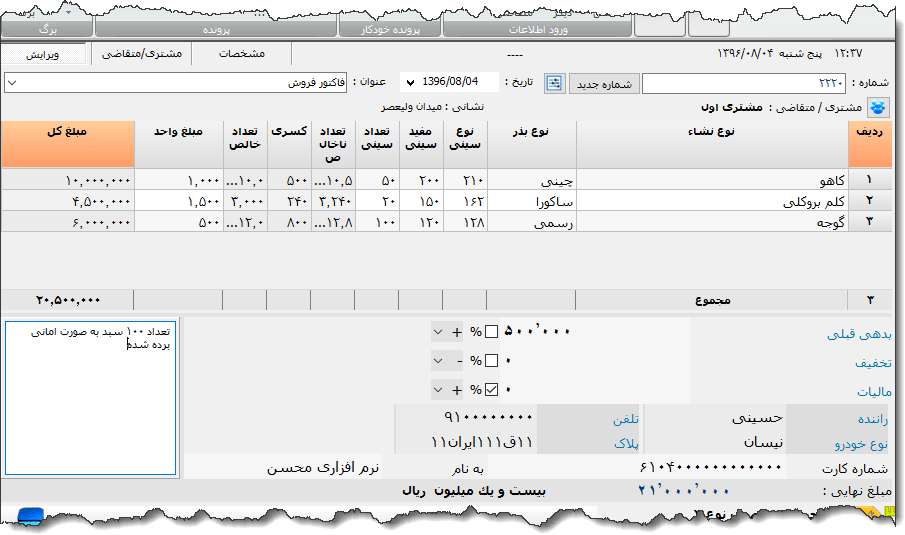Select the گوجه row cell

[712, 222]
